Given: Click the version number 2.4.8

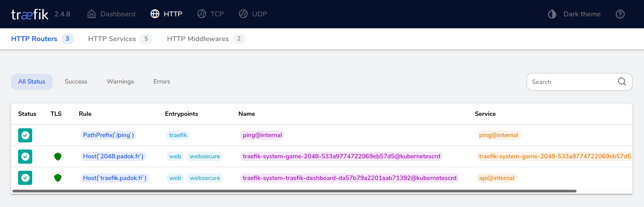Looking at the screenshot, I should click(x=62, y=14).
